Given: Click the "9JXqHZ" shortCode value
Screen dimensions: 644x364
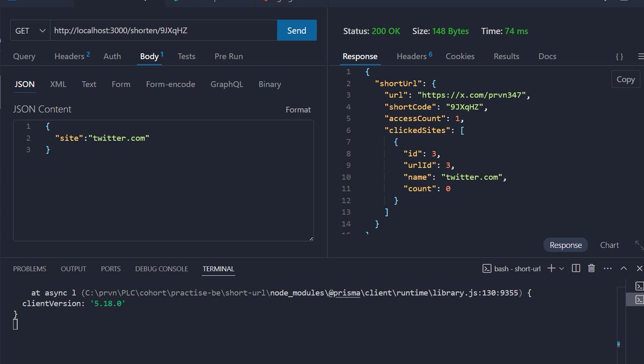Looking at the screenshot, I should tap(465, 107).
